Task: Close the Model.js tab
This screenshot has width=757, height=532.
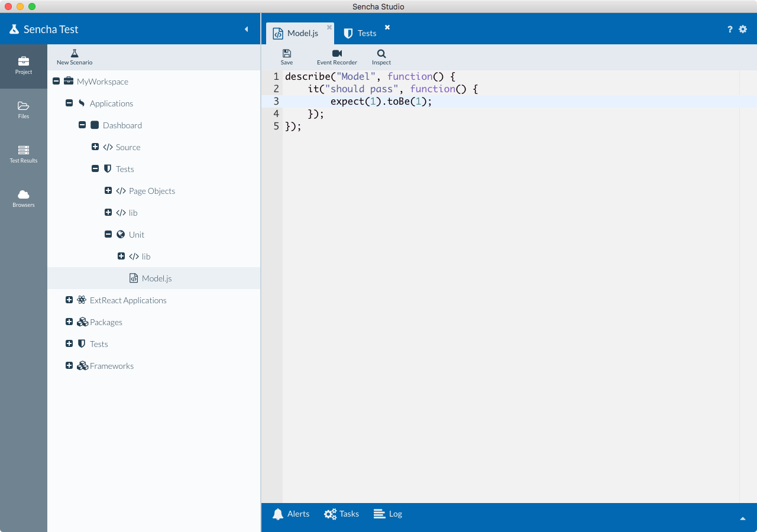Action: [x=329, y=27]
